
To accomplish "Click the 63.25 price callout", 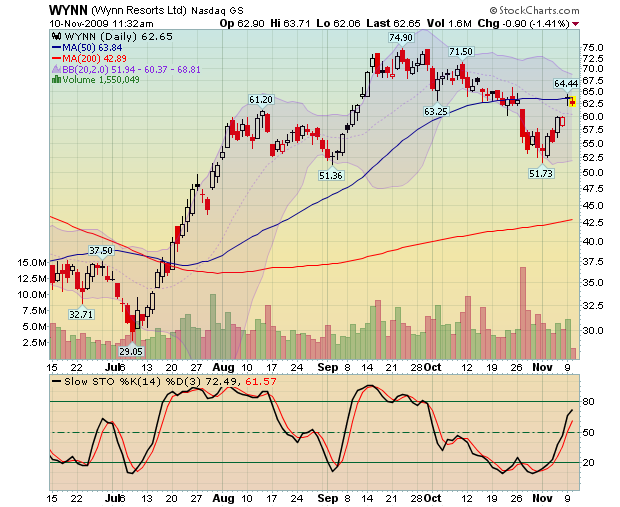I will click(436, 112).
